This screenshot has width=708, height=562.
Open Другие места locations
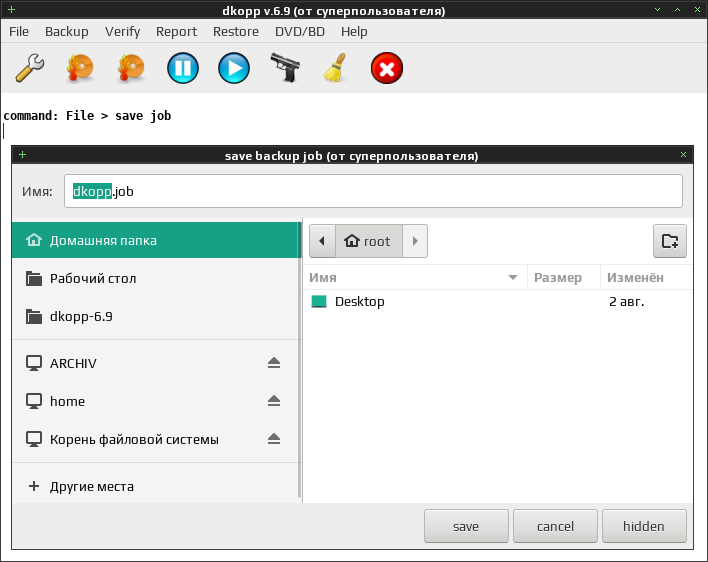pos(156,486)
